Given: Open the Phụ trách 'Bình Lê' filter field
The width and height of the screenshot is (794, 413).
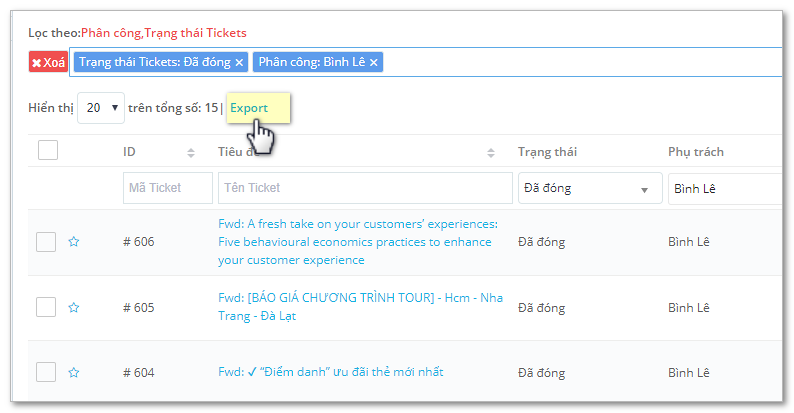Looking at the screenshot, I should [x=725, y=188].
